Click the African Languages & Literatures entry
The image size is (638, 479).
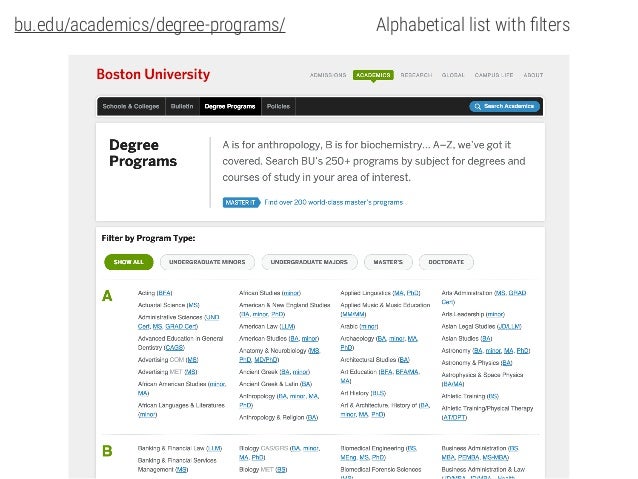[x=181, y=410]
